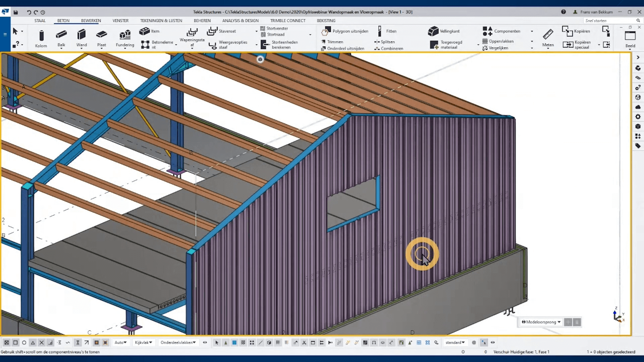Expand the Kijkvlak plane dropdown

[144, 343]
